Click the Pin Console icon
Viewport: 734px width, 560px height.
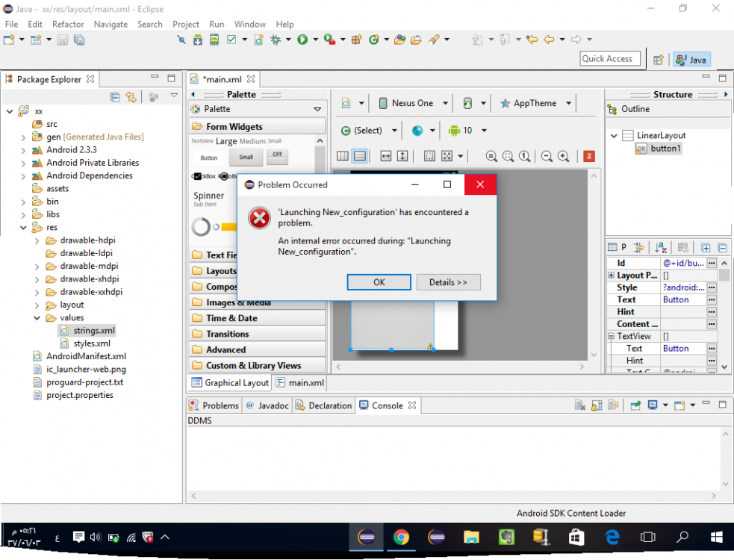coord(635,405)
